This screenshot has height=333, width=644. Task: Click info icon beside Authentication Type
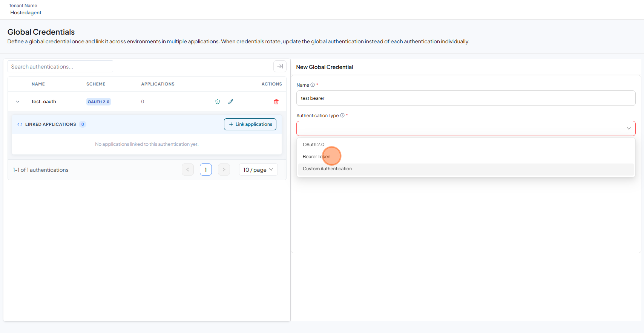click(342, 115)
